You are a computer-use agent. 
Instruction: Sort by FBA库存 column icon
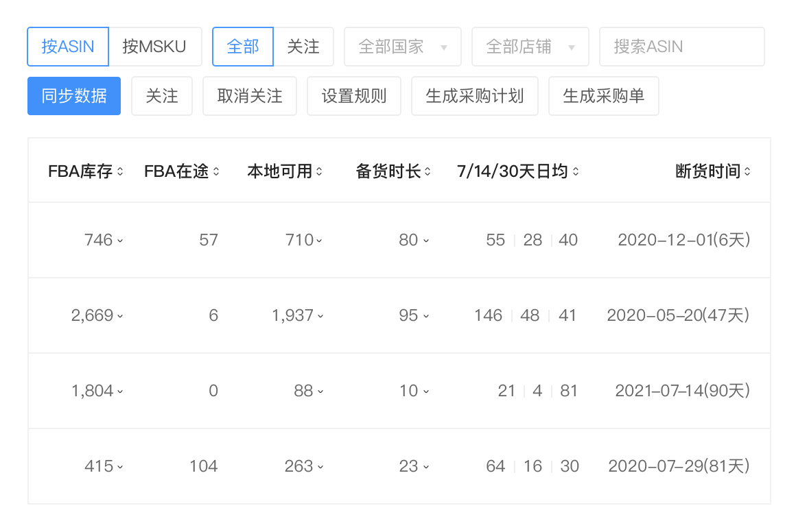coord(121,171)
